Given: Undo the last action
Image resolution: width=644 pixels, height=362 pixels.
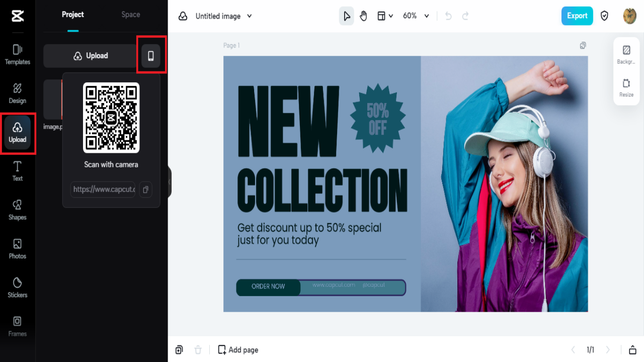Looking at the screenshot, I should point(448,16).
